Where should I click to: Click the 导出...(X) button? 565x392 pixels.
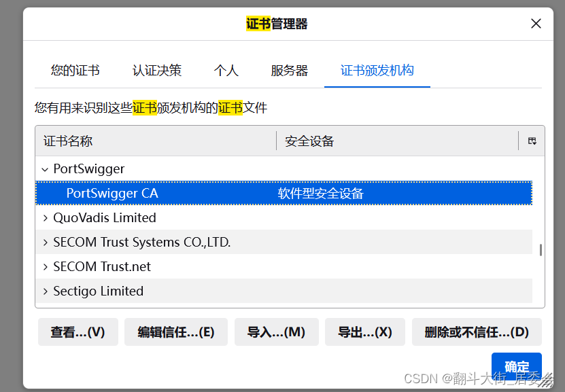coord(365,332)
